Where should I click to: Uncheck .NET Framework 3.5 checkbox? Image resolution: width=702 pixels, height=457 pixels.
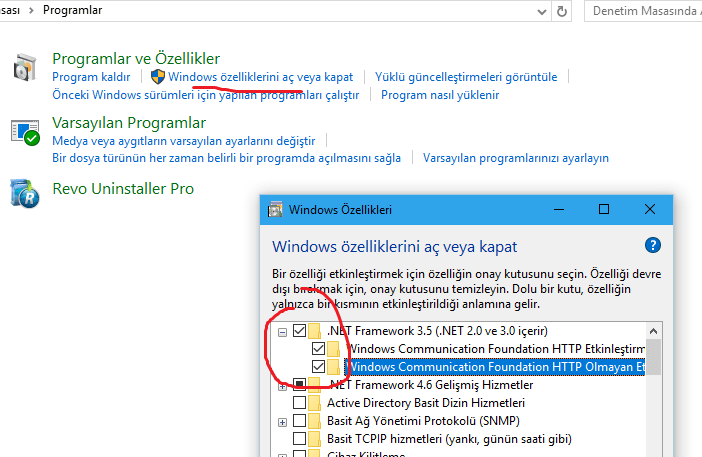pos(300,331)
